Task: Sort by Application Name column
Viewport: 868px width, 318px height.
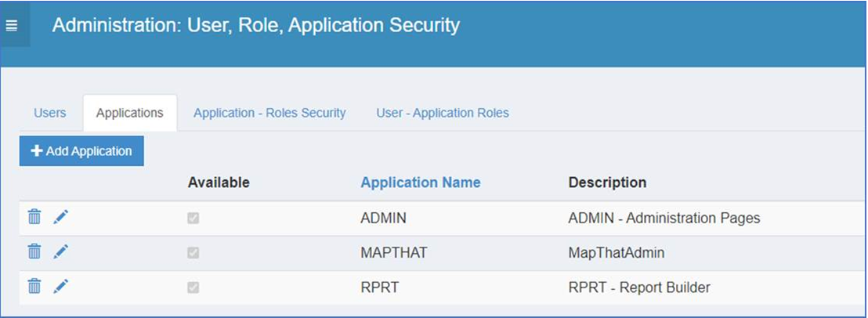Action: click(x=420, y=182)
